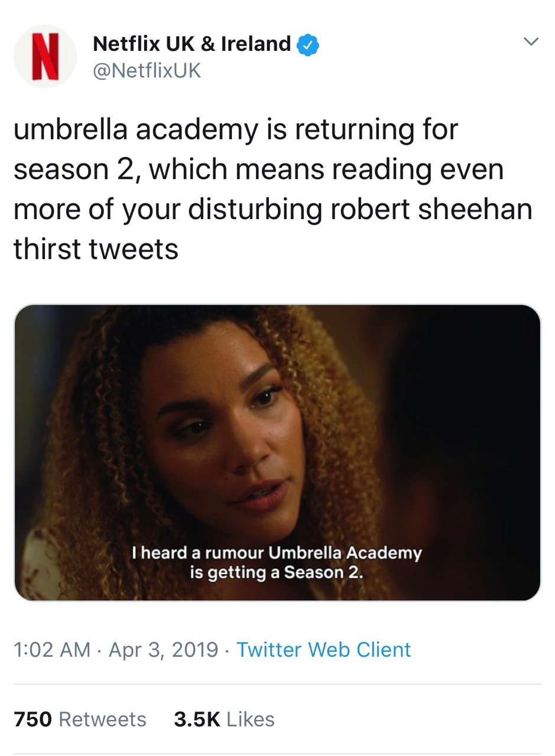
Task: View the 3.5K Likes list
Action: point(224,719)
